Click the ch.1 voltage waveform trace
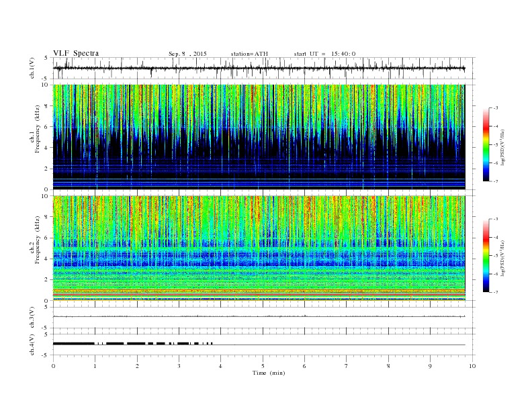Screen dimensions: 532x411 click(259, 68)
